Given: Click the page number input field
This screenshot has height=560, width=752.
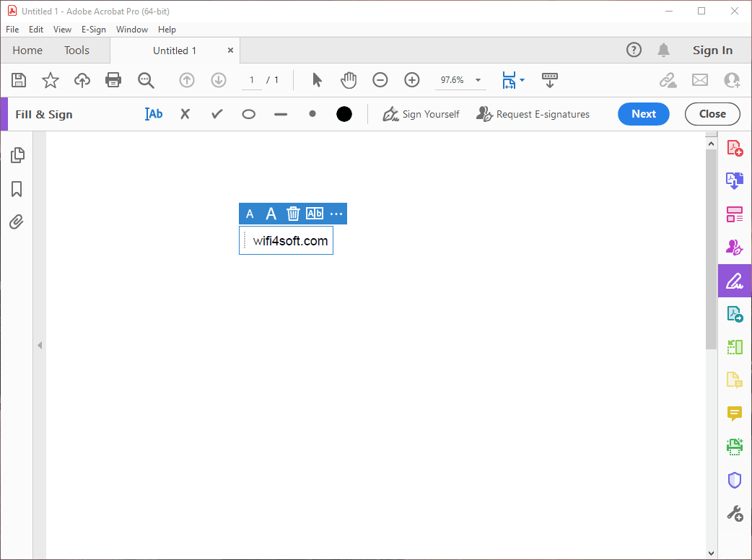Looking at the screenshot, I should (251, 80).
